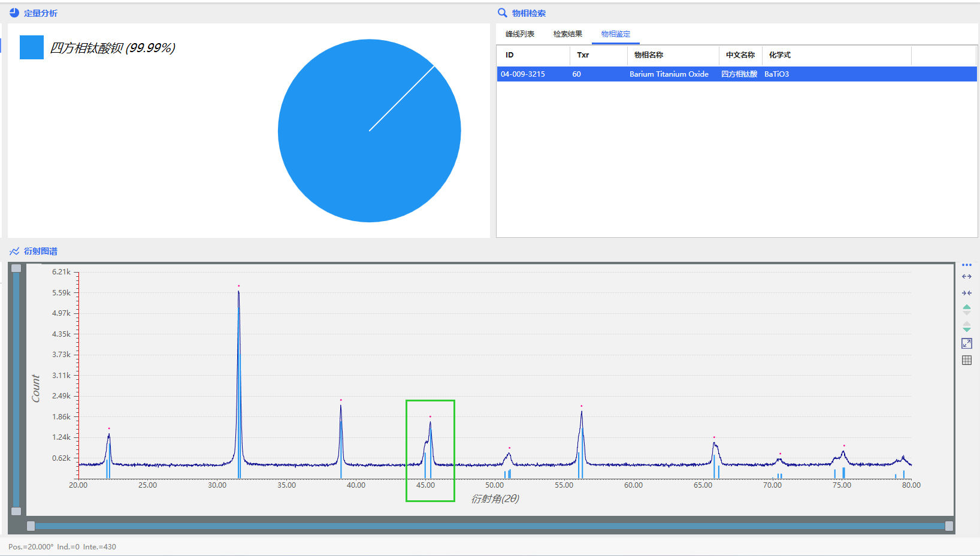Select the Barium Titanium Oxide row
Image resolution: width=980 pixels, height=556 pixels.
(669, 74)
